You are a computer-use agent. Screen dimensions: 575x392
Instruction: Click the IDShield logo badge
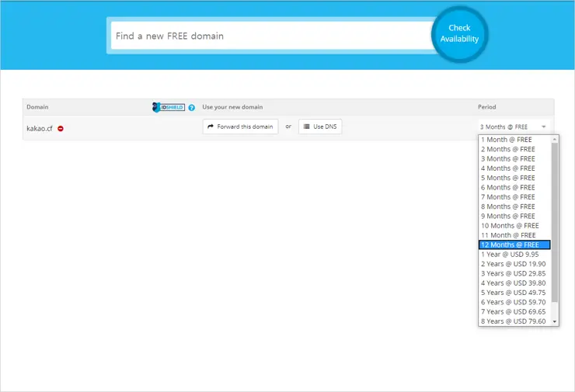(x=169, y=107)
